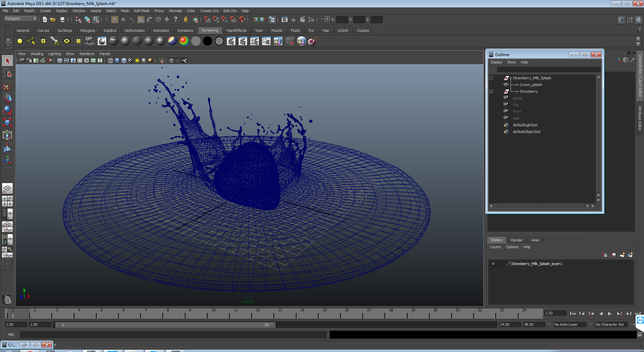Select the persp camera in Outliner
The height and width of the screenshot is (352, 644).
click(517, 98)
